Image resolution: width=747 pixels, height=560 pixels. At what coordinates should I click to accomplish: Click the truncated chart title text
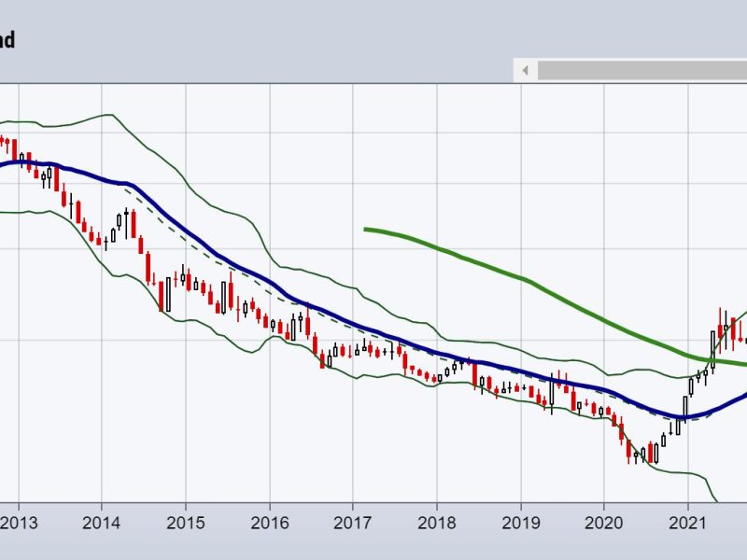pyautogui.click(x=7, y=40)
